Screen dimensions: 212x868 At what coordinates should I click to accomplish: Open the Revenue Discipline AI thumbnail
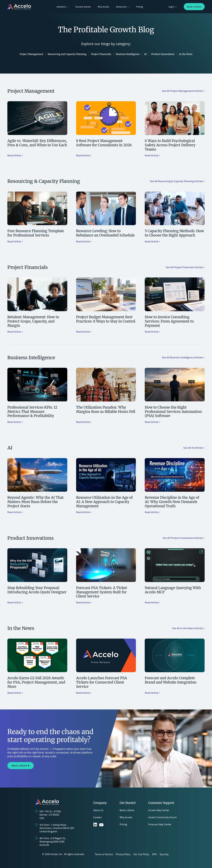pos(175,475)
